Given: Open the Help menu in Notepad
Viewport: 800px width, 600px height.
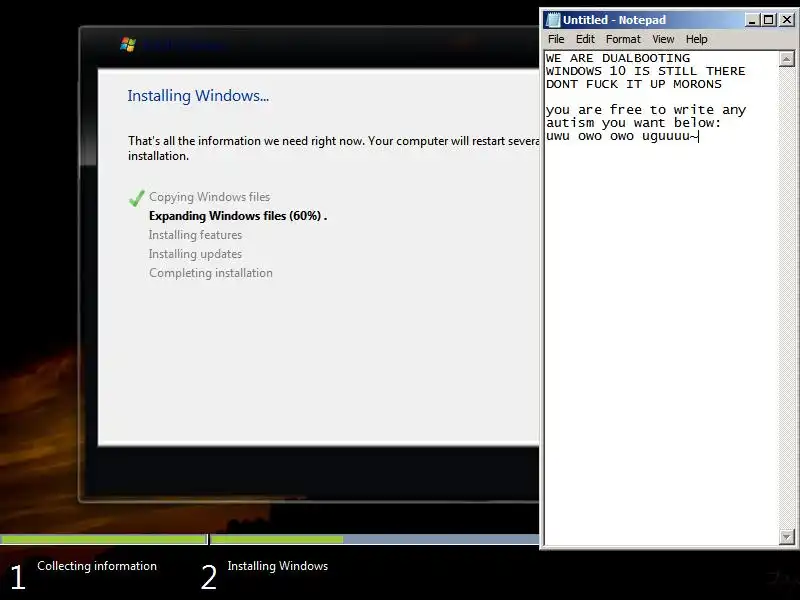Looking at the screenshot, I should [696, 39].
